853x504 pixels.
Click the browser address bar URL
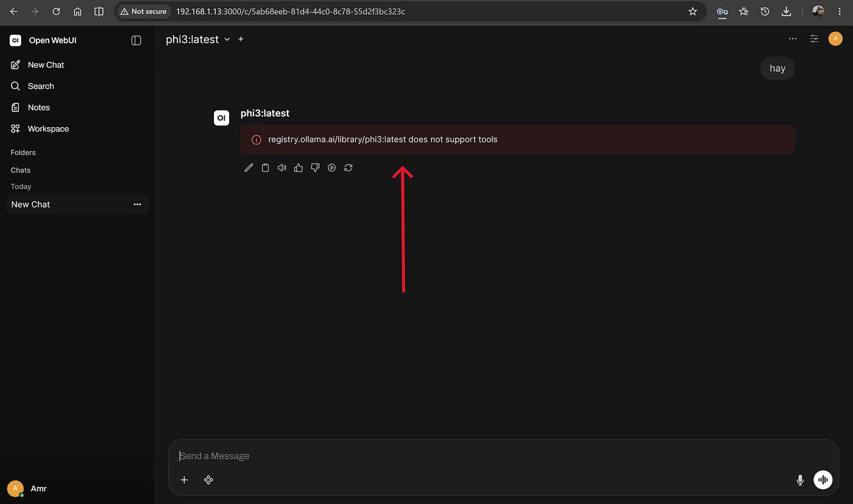click(x=291, y=12)
